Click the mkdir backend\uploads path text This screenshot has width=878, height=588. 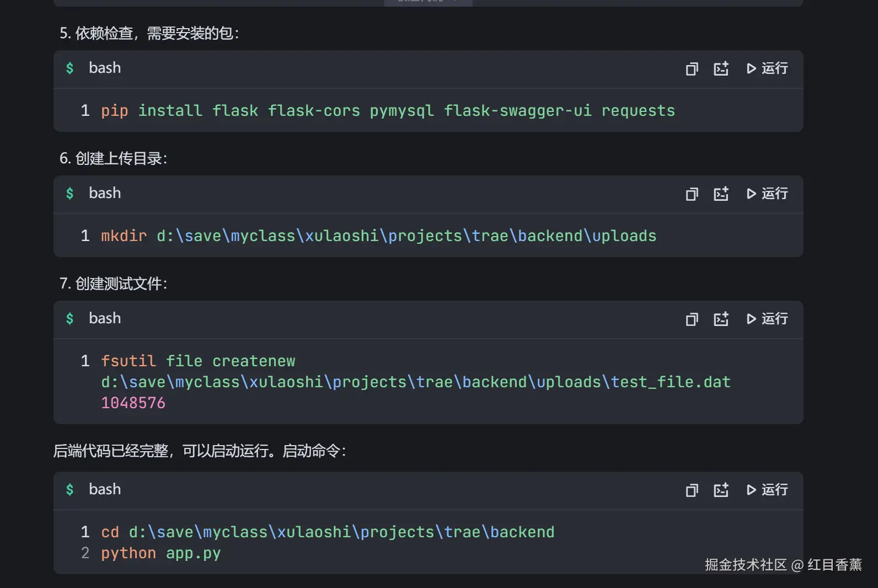tap(406, 236)
